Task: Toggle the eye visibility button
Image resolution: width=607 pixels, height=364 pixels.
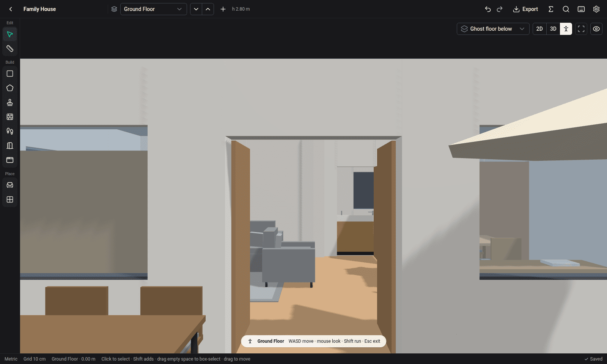Action: [x=596, y=29]
